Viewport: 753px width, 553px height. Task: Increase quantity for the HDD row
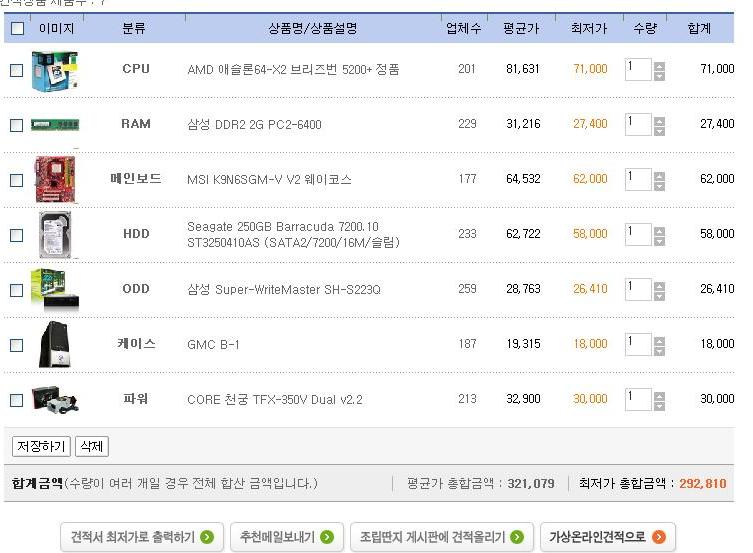pyautogui.click(x=659, y=232)
